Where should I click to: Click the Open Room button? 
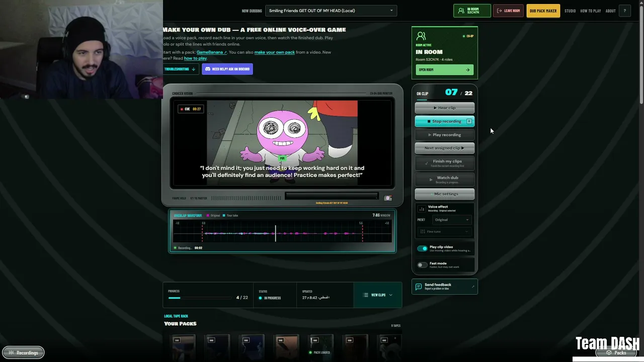pyautogui.click(x=444, y=70)
